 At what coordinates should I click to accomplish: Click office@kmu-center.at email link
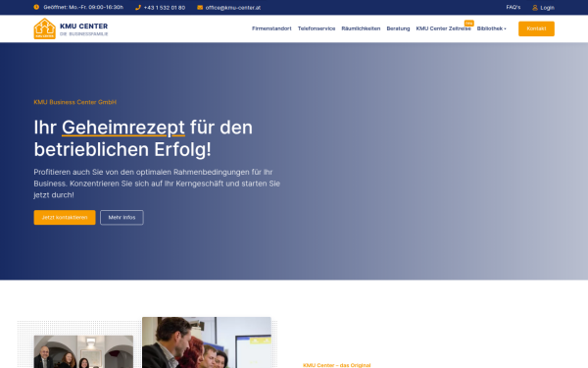[233, 8]
